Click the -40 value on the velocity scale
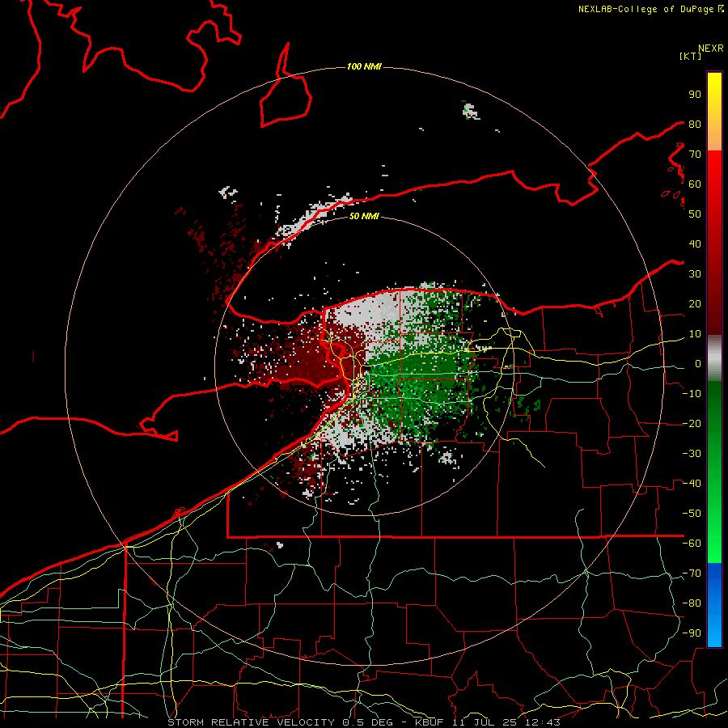 coord(692,484)
